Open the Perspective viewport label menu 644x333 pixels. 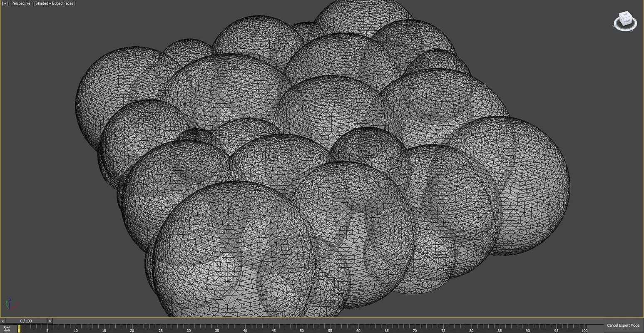(x=20, y=3)
